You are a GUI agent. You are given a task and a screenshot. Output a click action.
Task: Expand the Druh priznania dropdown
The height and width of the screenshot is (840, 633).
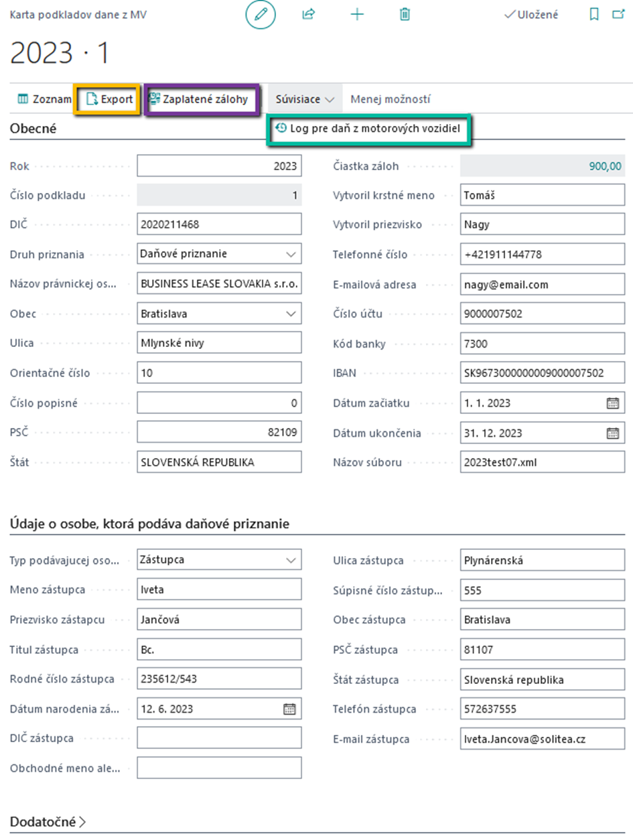click(x=290, y=255)
